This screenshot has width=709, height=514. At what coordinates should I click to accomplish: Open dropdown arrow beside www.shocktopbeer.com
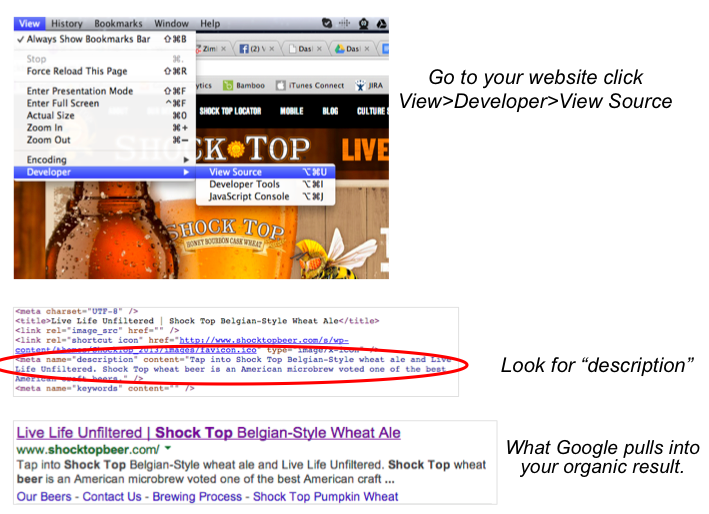(168, 448)
